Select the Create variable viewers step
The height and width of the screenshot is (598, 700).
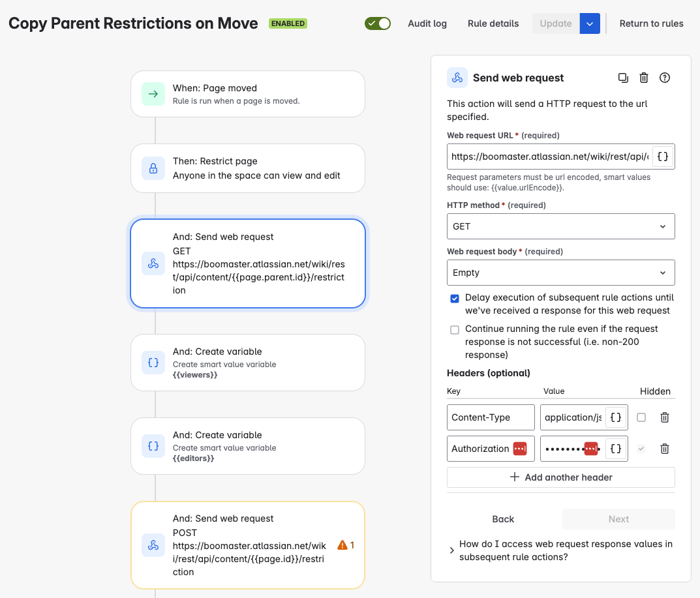click(248, 363)
